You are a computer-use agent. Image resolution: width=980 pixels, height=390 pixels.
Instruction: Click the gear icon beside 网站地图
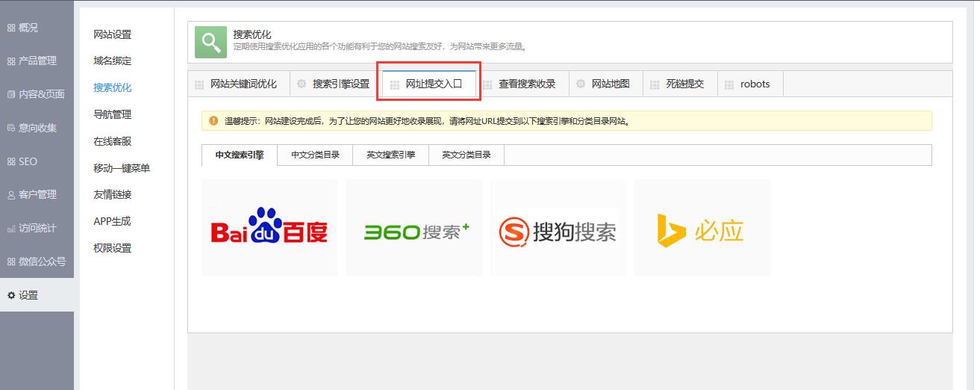click(581, 84)
